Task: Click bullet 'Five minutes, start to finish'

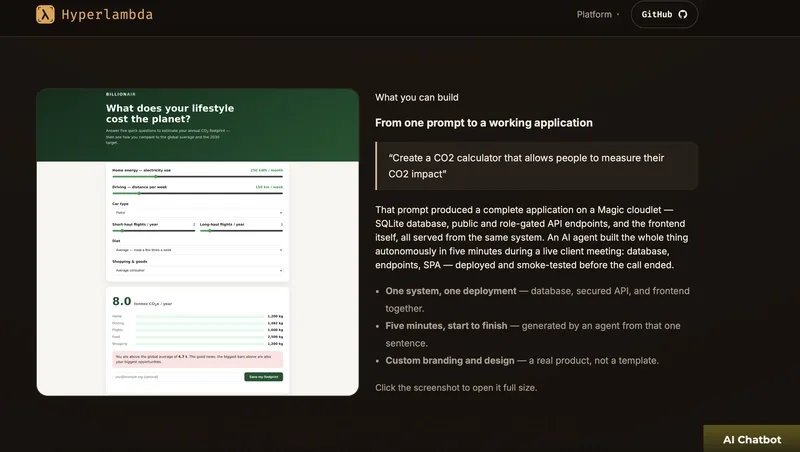Action: pos(533,334)
